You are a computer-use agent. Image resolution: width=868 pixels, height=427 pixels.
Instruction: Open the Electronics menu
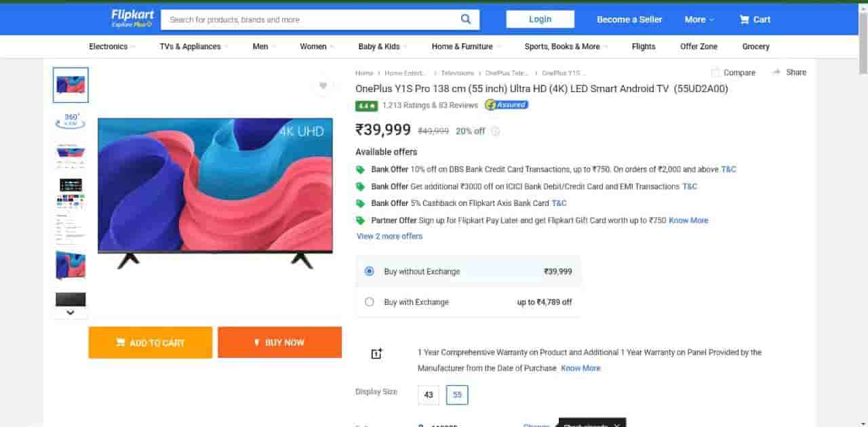[x=108, y=47]
